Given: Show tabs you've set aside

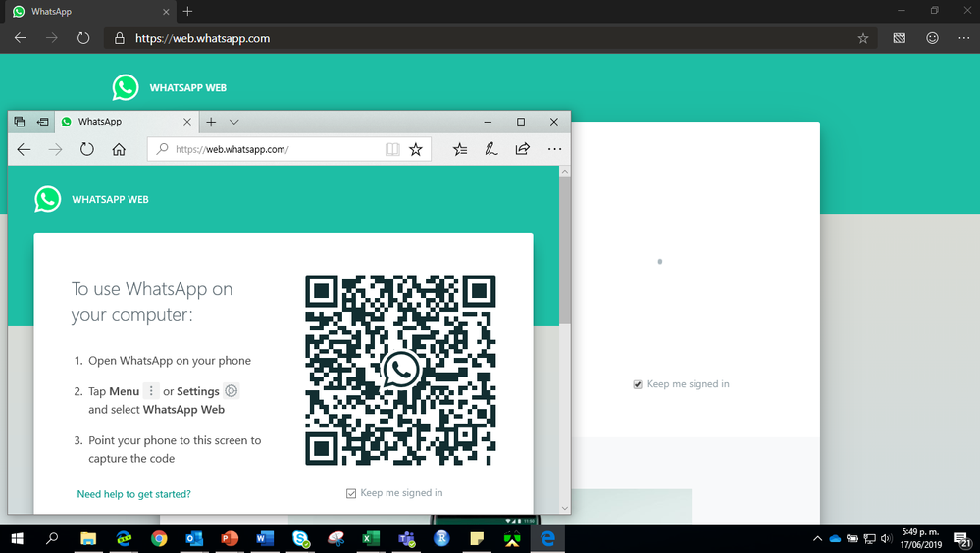Looking at the screenshot, I should pos(20,122).
